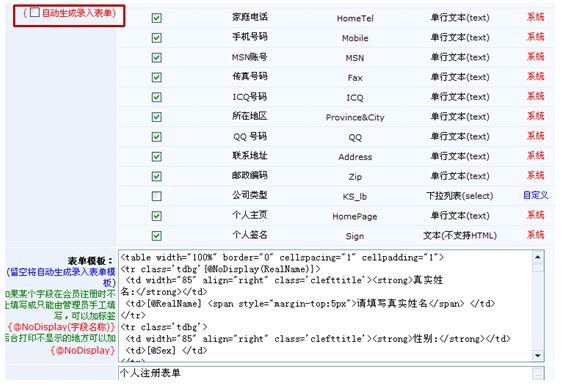Click the 文本(不支持HTML) type cell
This screenshot has width=563, height=392.
[x=460, y=235]
